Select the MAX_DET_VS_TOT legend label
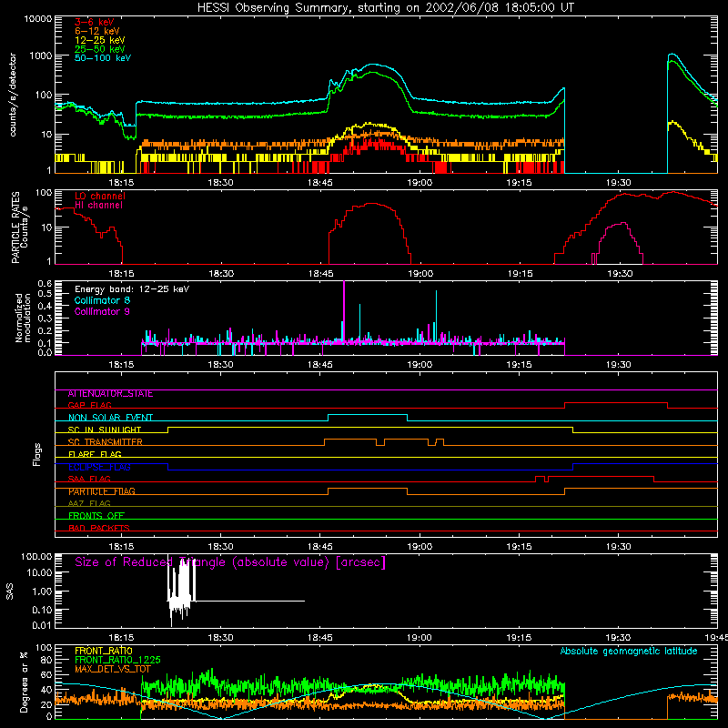The width and height of the screenshot is (728, 728). [113, 669]
